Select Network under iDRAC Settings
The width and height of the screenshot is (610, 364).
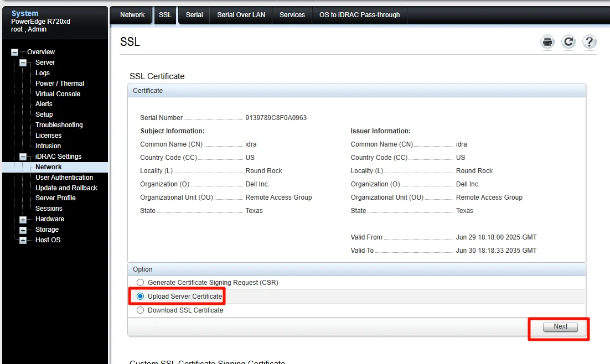(48, 167)
